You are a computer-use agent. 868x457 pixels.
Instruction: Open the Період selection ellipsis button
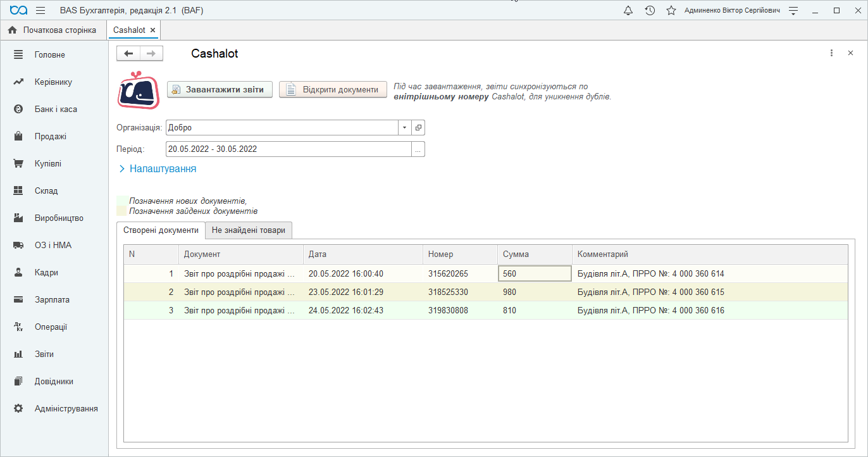[418, 149]
